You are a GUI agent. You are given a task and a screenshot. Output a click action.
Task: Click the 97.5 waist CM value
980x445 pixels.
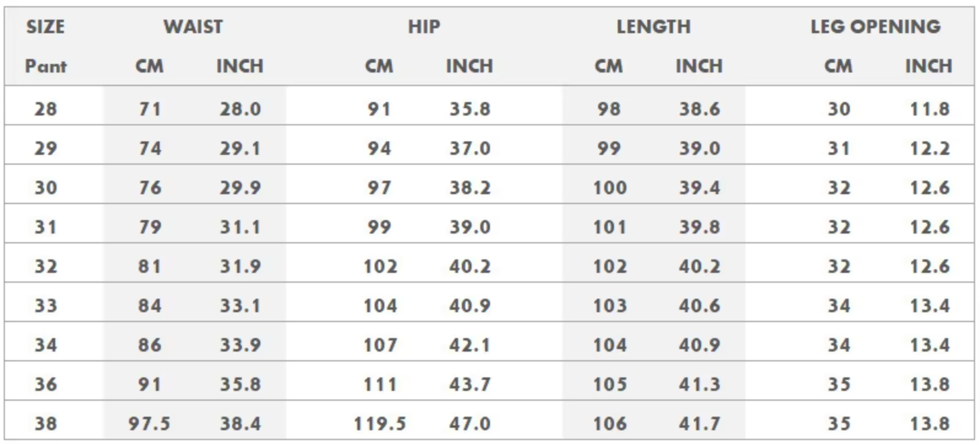(149, 423)
